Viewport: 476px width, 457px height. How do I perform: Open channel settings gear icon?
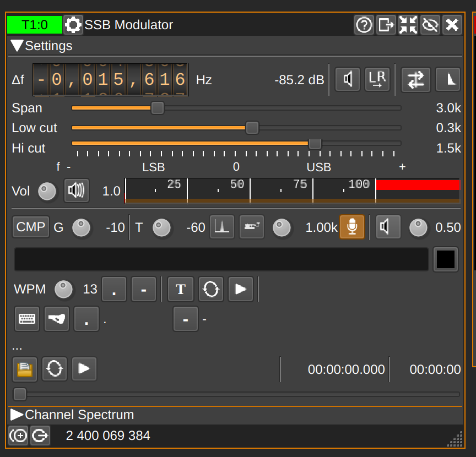[73, 25]
